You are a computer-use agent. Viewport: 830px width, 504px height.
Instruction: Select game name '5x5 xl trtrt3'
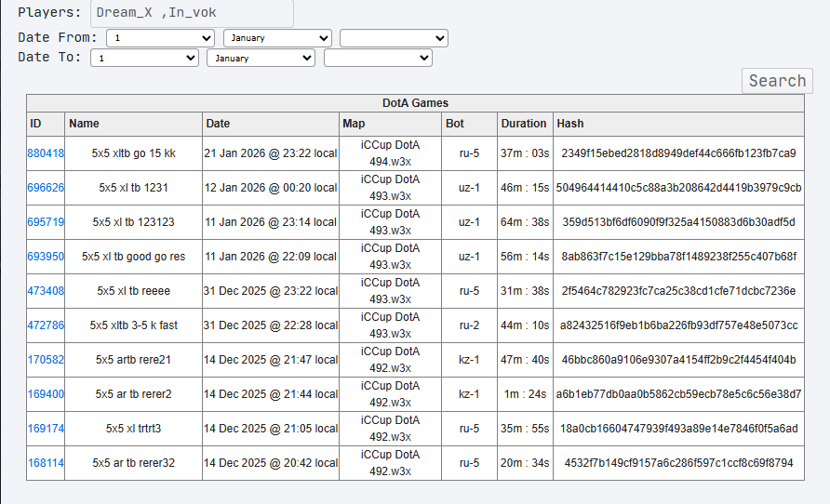click(133, 429)
